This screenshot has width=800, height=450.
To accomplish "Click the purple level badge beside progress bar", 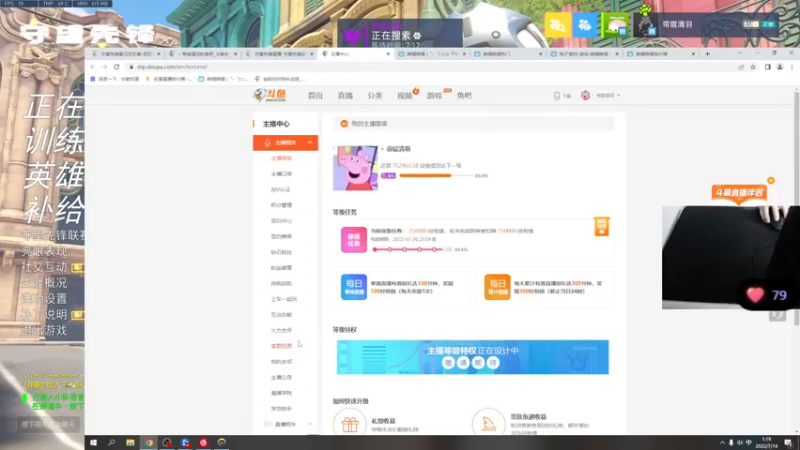I will tap(388, 176).
